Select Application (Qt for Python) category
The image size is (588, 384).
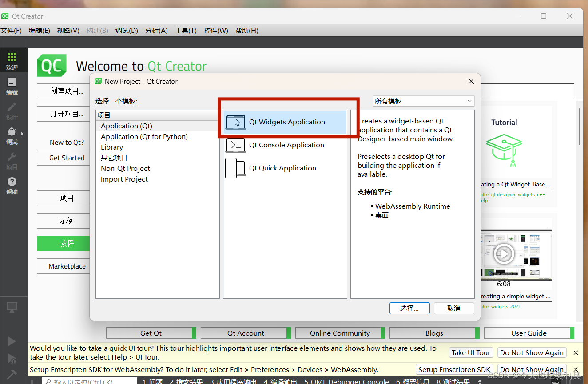click(x=157, y=136)
